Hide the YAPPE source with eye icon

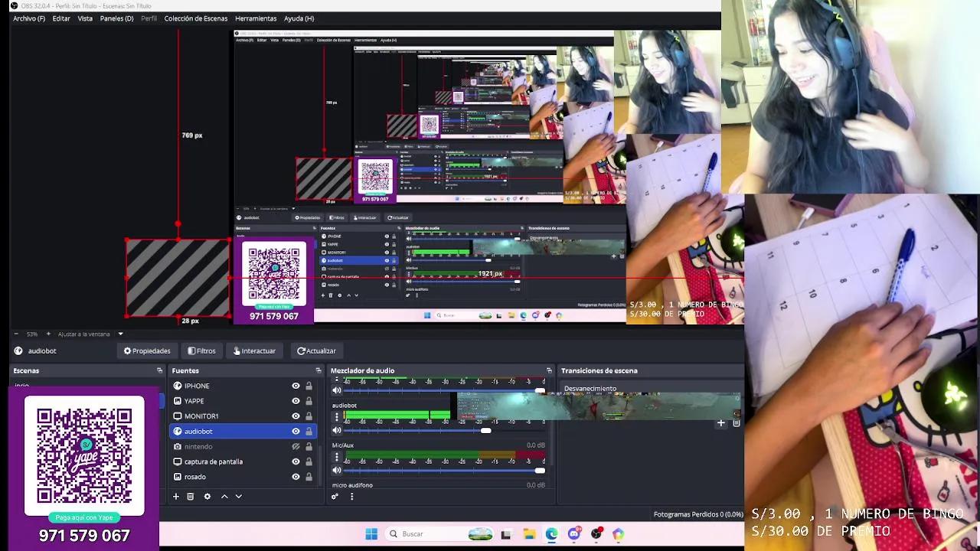(x=296, y=401)
